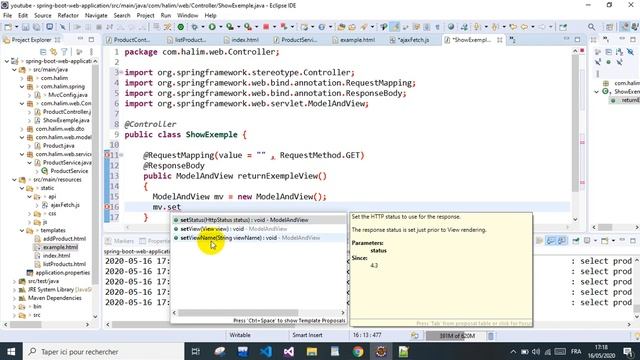Click the Run with coverage toolbar icon
Viewport: 640px width, 360px height.
click(230, 27)
